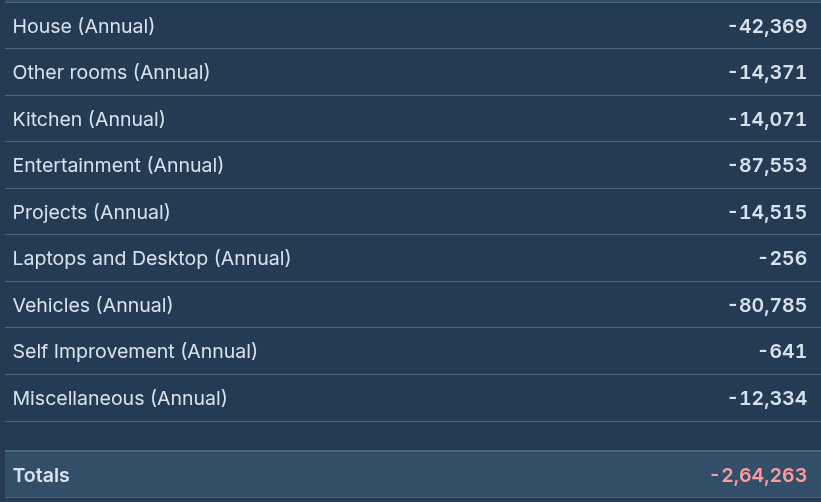Click the Totals row label

(41, 475)
